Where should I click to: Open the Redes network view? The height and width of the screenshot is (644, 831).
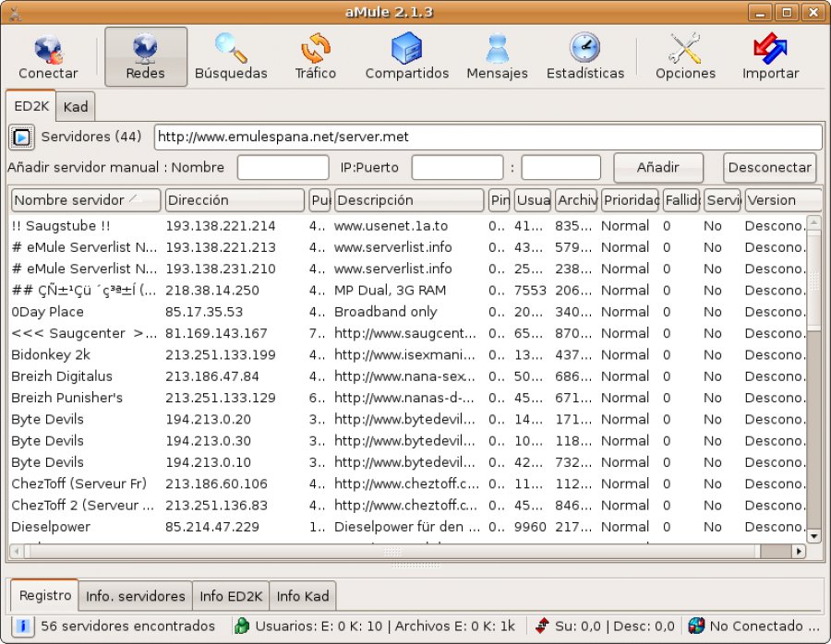coord(146,56)
